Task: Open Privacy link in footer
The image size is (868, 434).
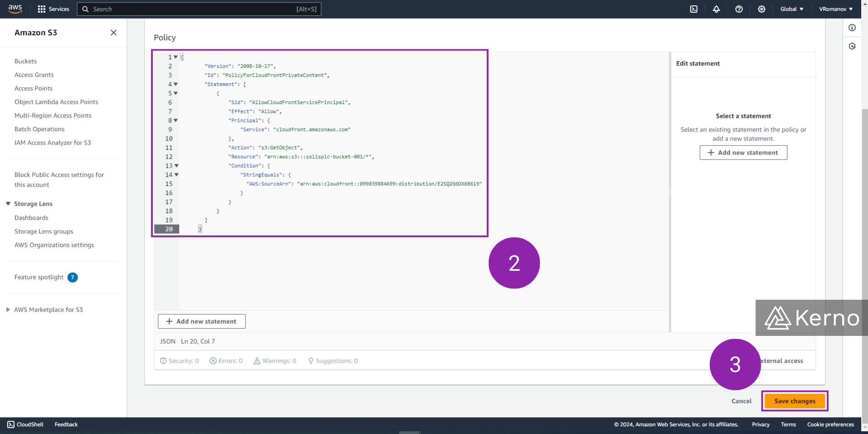Action: 760,425
